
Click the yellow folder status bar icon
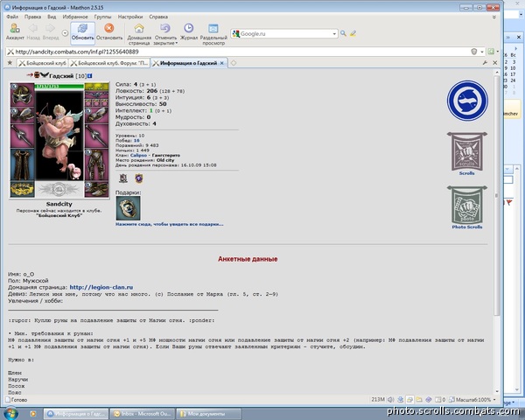click(x=419, y=400)
